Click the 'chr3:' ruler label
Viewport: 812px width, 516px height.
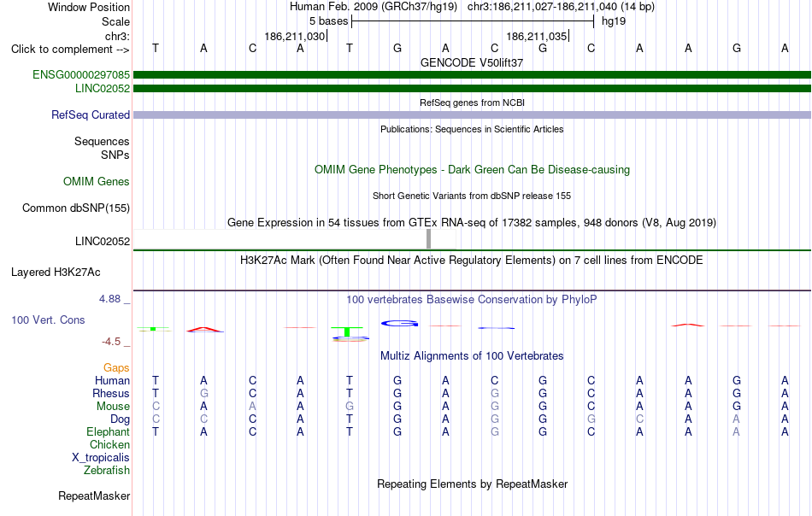click(x=118, y=36)
